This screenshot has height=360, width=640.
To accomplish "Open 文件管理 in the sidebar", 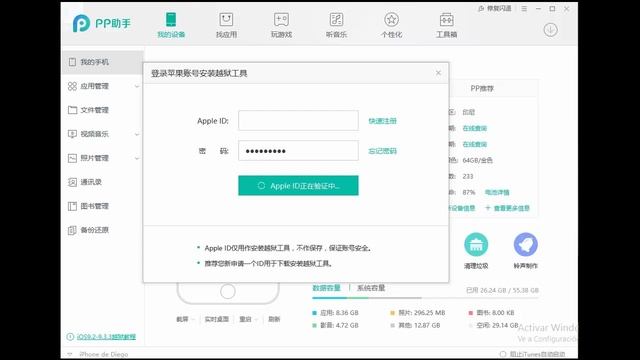I will click(x=102, y=110).
